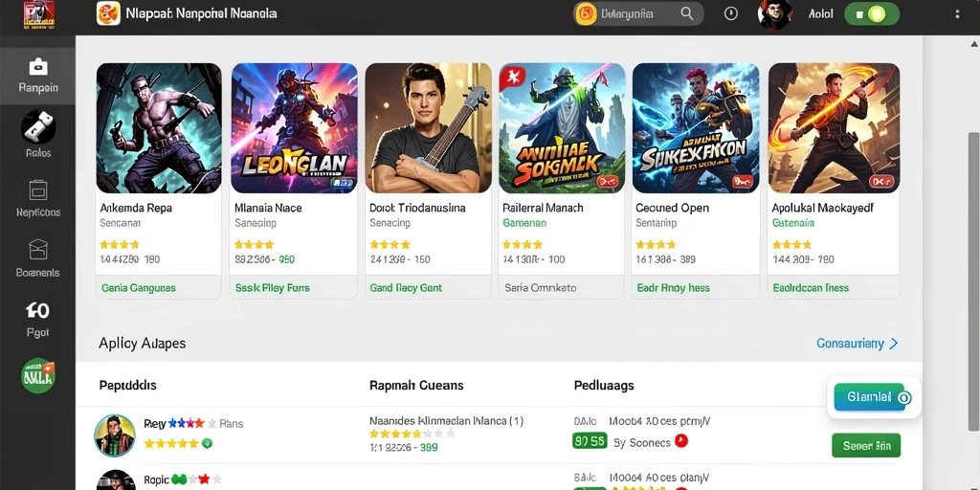Open the orange app logo in header
The image size is (980, 490).
[108, 13]
